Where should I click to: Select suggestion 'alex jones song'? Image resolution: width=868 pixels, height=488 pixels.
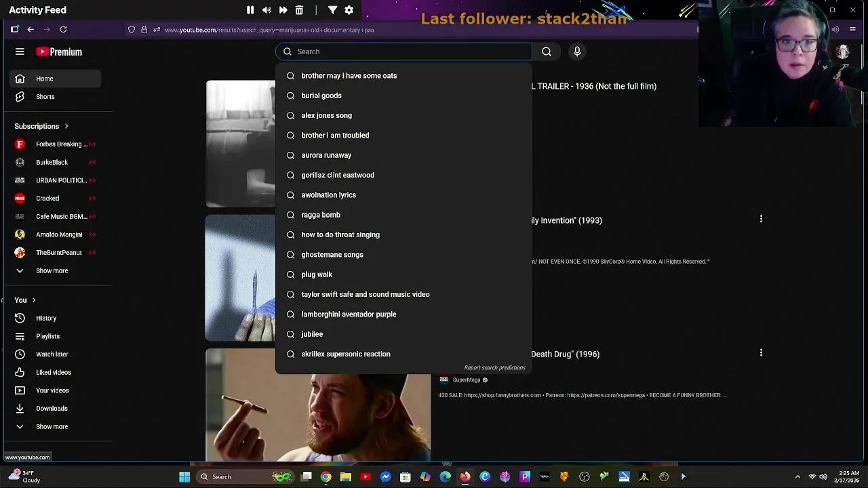[404, 116]
